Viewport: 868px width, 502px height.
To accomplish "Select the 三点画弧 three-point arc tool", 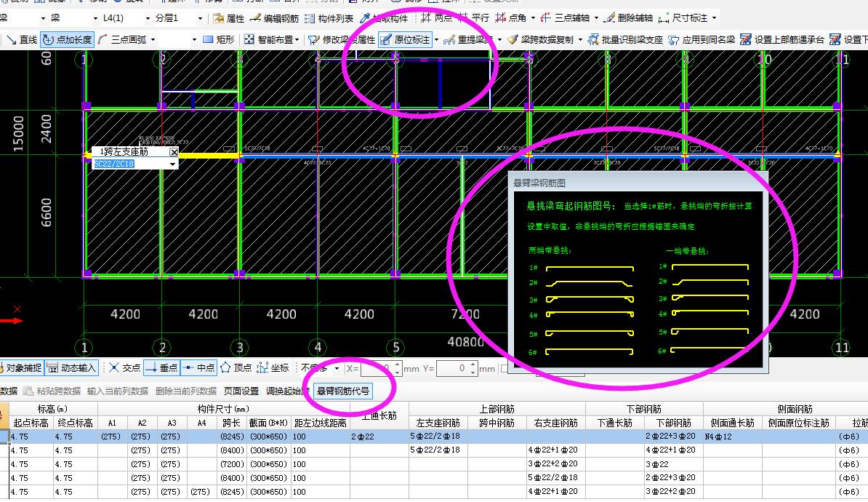I will pyautogui.click(x=122, y=40).
